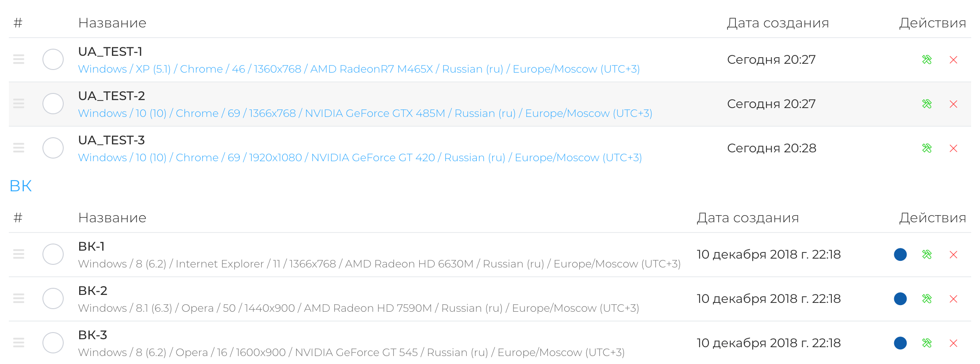Delete UA_TEST-3 with red X icon
980x364 pixels.
pyautogui.click(x=953, y=148)
